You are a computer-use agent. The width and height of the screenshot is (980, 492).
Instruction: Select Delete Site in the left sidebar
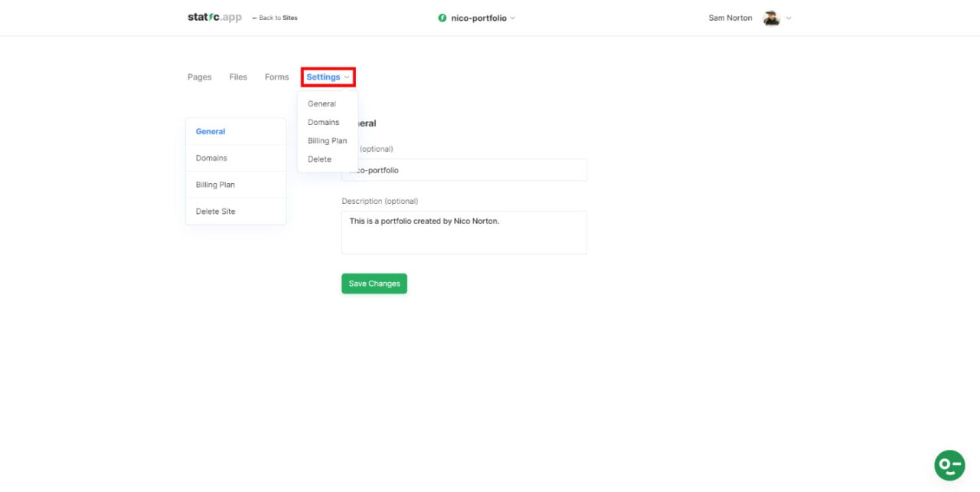click(x=236, y=212)
